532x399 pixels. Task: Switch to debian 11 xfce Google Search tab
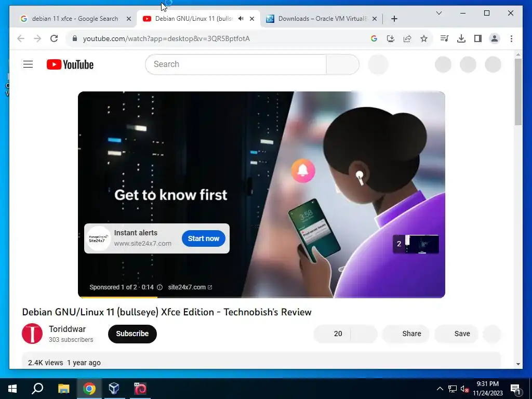click(75, 19)
